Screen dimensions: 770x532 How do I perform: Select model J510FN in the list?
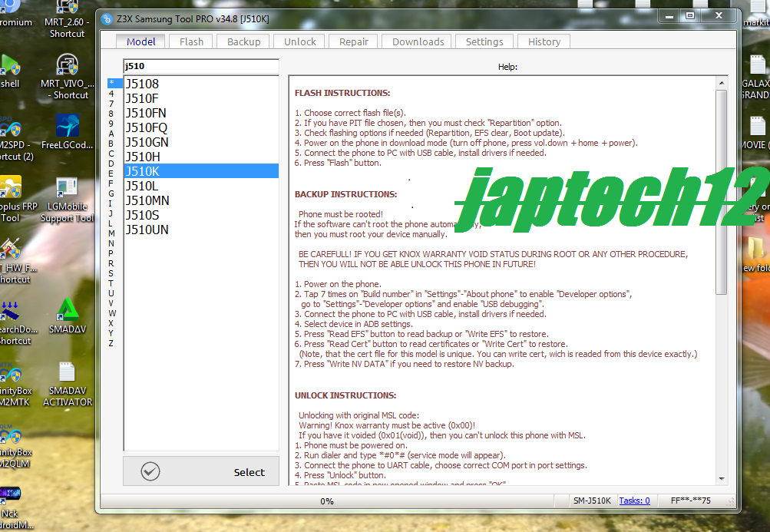(x=201, y=113)
